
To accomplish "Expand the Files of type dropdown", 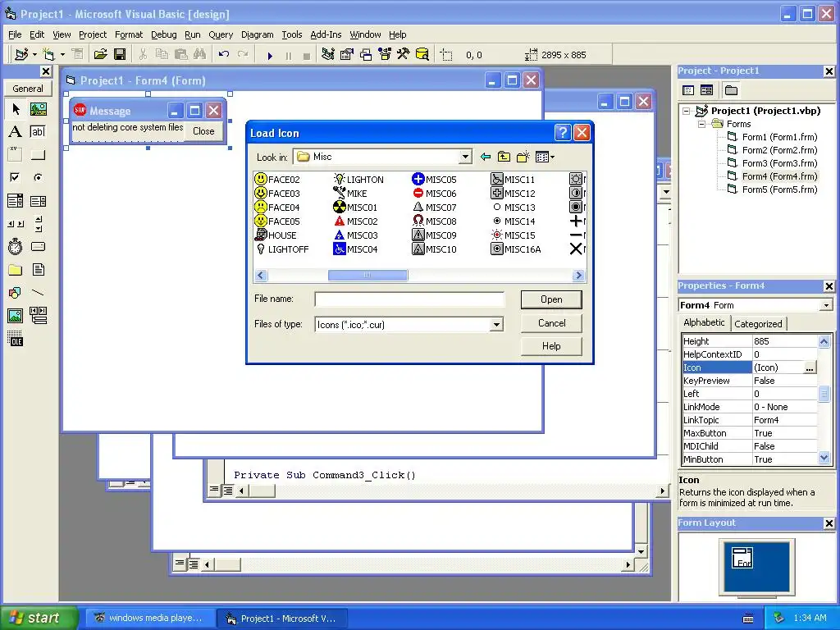I will tap(496, 325).
